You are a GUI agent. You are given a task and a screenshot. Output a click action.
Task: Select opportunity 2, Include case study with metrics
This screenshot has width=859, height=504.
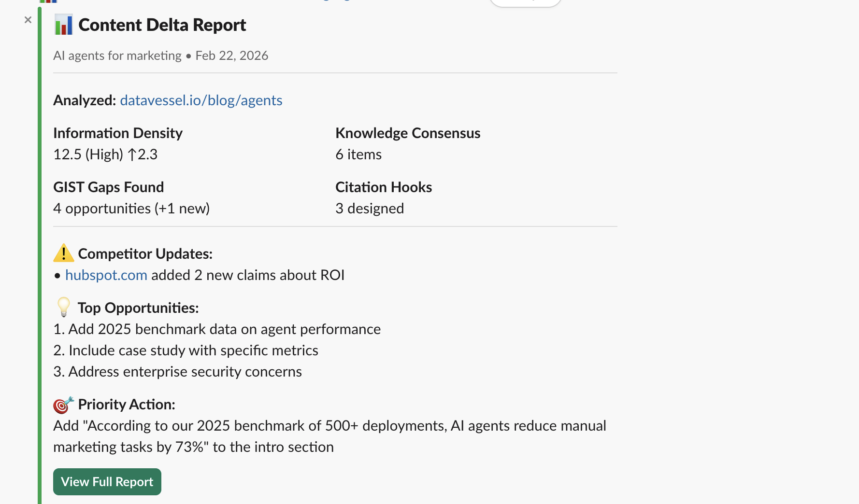[186, 350]
